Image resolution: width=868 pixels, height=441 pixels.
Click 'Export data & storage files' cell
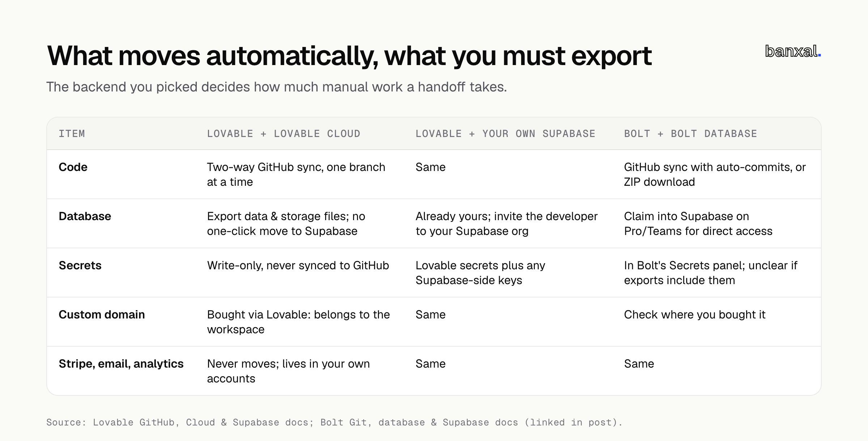click(286, 224)
